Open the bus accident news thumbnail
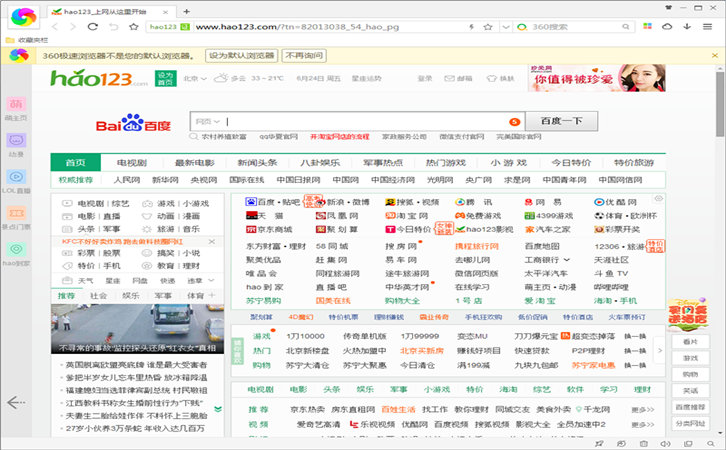The height and width of the screenshot is (450, 726). [136, 324]
